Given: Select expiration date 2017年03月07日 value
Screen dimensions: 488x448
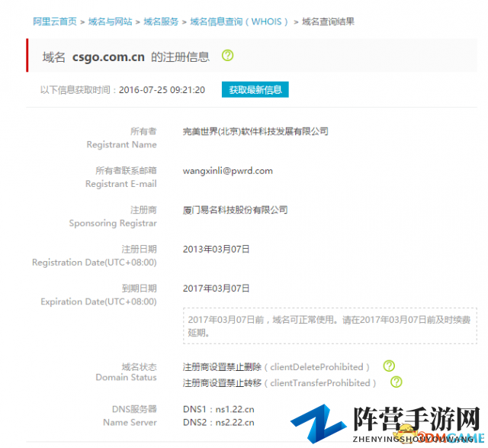Looking at the screenshot, I should tap(217, 288).
